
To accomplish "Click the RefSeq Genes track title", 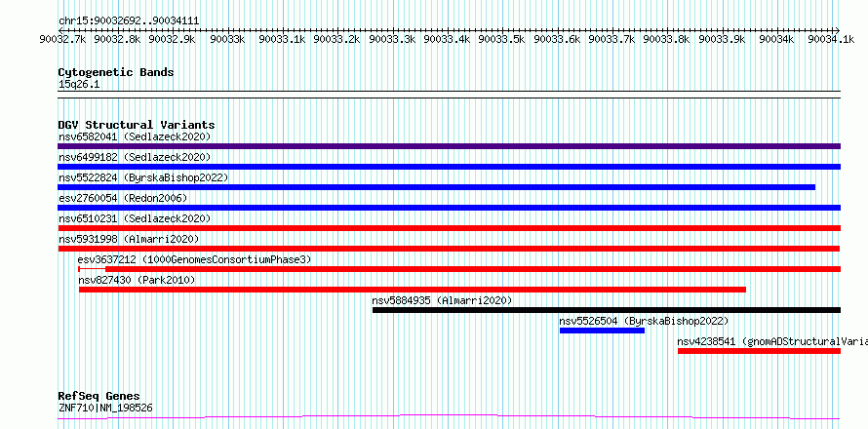I will [99, 396].
